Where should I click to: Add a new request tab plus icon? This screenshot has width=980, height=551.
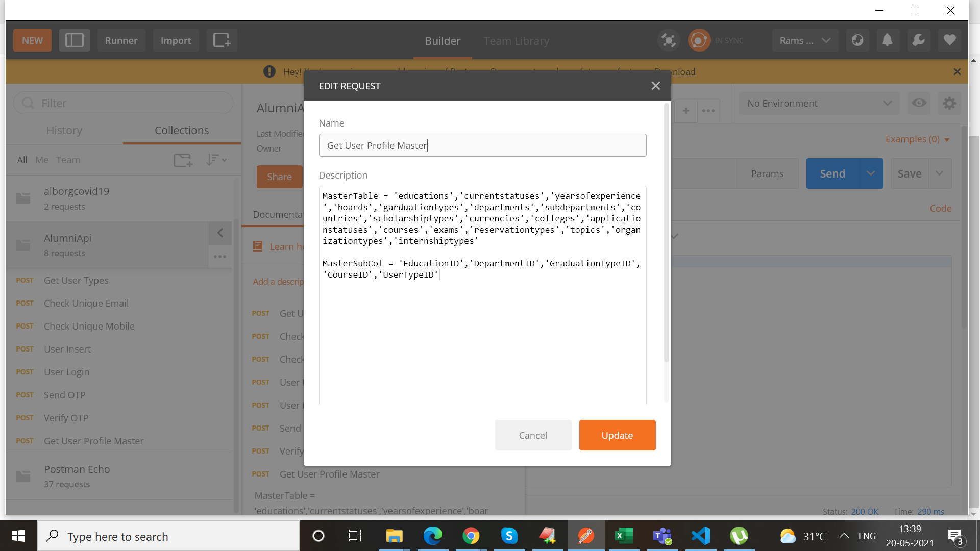click(x=686, y=111)
